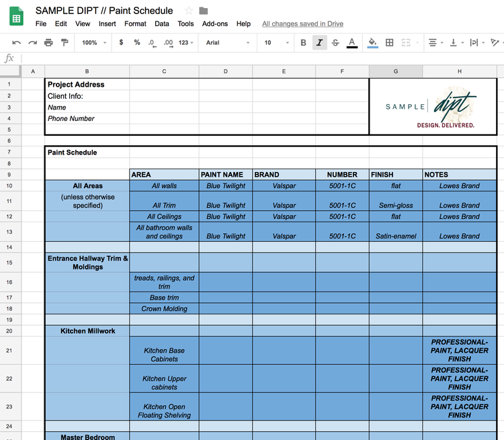Open text rotation icon
The height and width of the screenshot is (440, 504).
(x=495, y=42)
